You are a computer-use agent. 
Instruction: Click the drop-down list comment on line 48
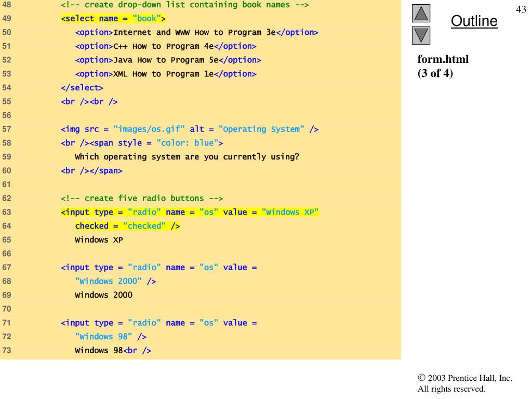coord(185,5)
